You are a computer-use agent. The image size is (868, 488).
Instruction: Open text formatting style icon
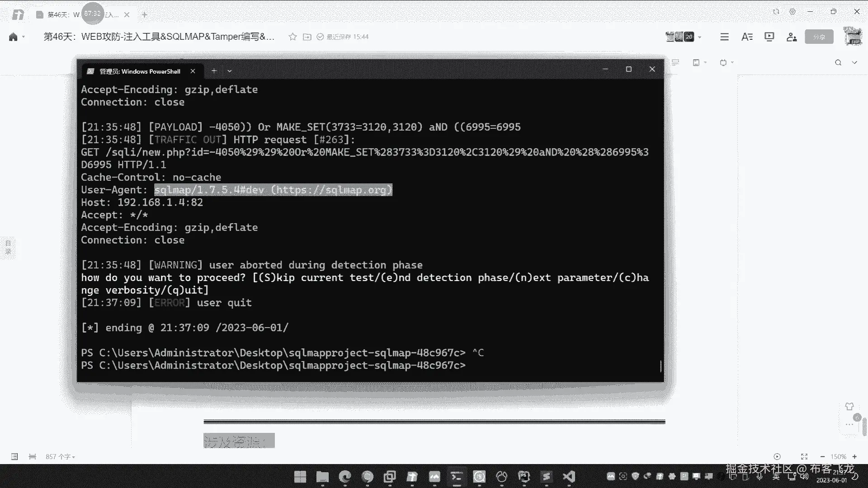pyautogui.click(x=747, y=37)
